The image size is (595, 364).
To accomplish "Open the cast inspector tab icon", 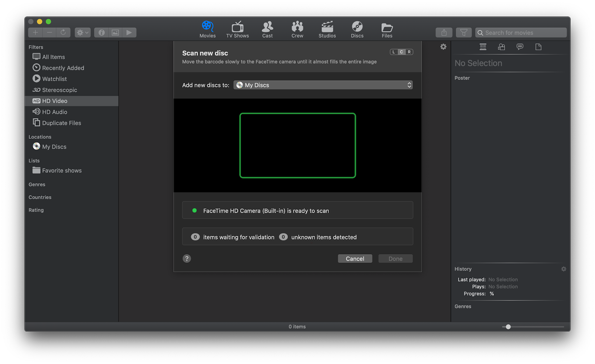I will coord(501,47).
